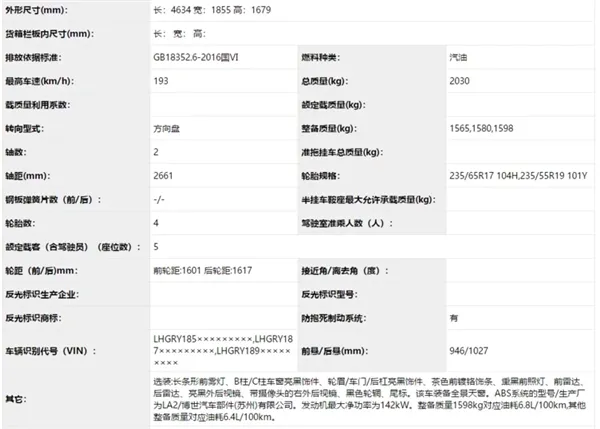Select the total mass value 2030

tap(461, 82)
